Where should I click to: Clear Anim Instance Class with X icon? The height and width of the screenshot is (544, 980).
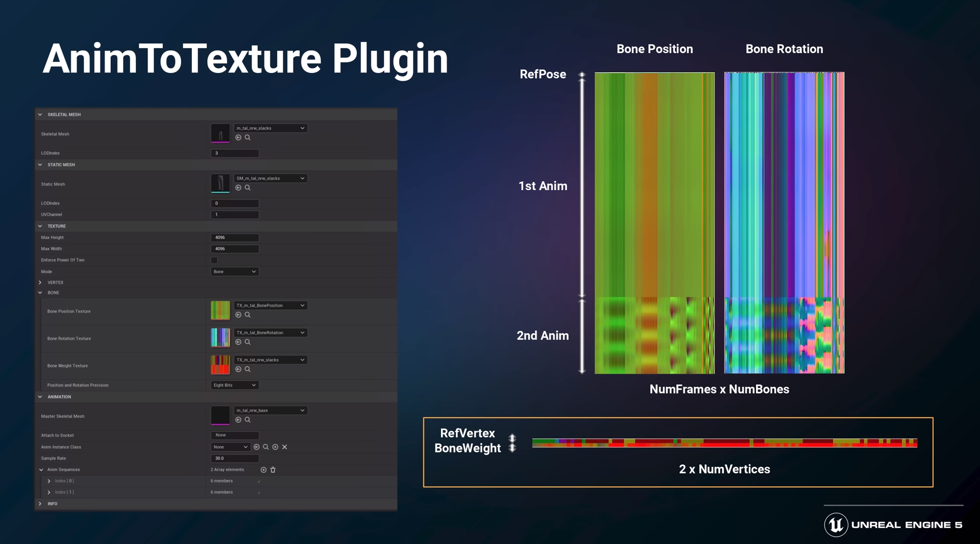click(x=285, y=447)
